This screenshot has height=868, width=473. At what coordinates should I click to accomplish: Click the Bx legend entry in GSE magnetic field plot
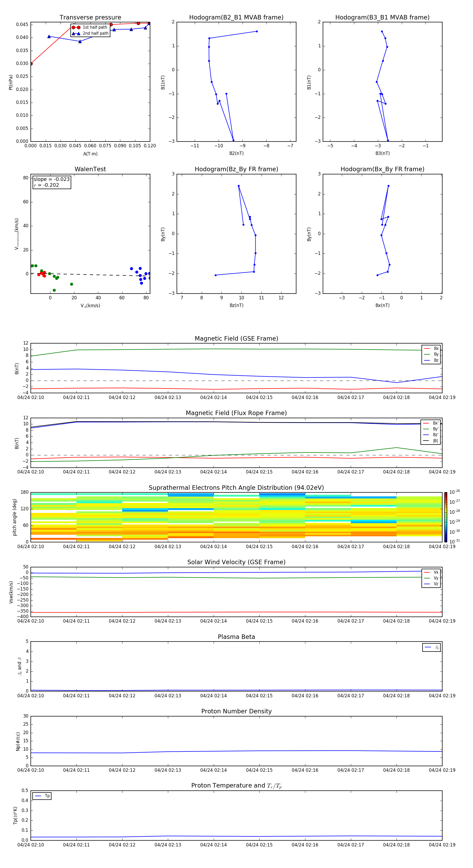(x=431, y=349)
